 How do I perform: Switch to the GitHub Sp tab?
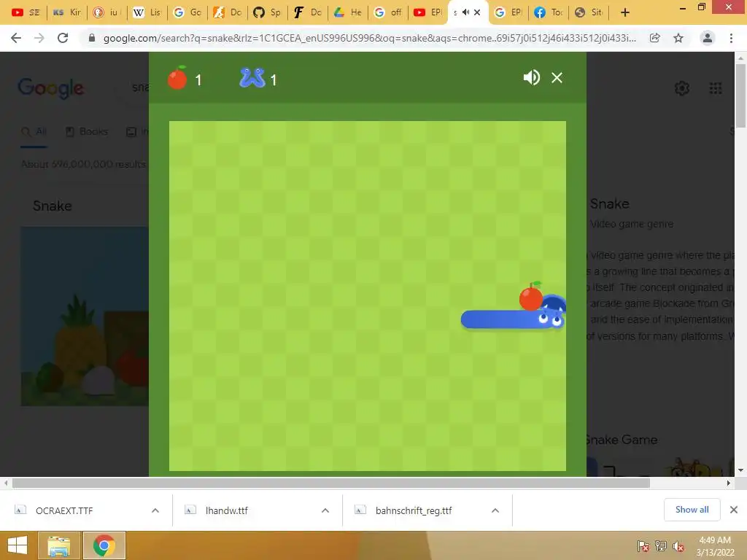[267, 12]
